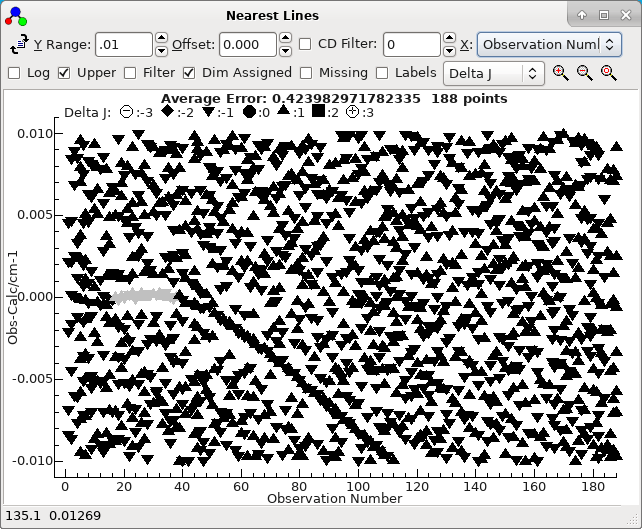642x529 pixels.
Task: Decrease CD Filter value with down arrow
Action: pos(450,51)
